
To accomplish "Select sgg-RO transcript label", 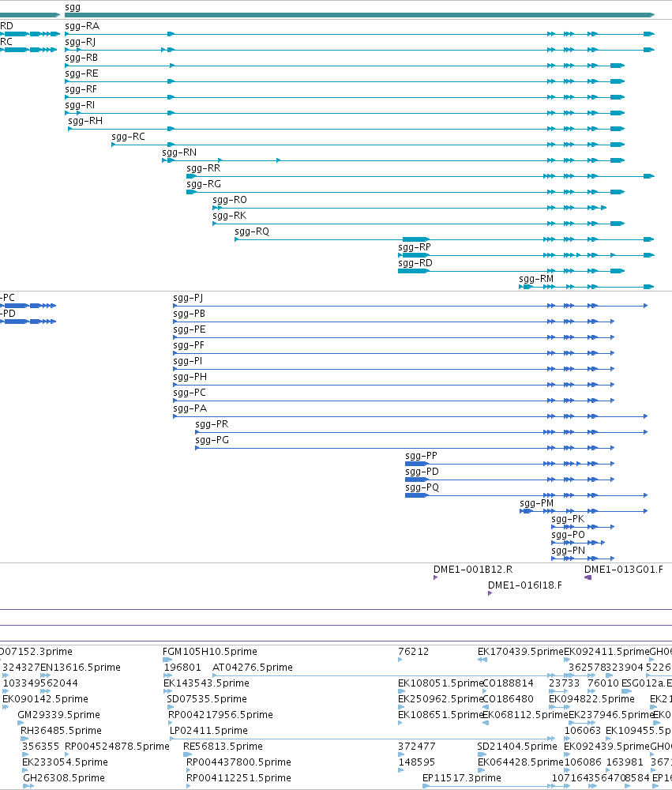I will click(x=230, y=200).
